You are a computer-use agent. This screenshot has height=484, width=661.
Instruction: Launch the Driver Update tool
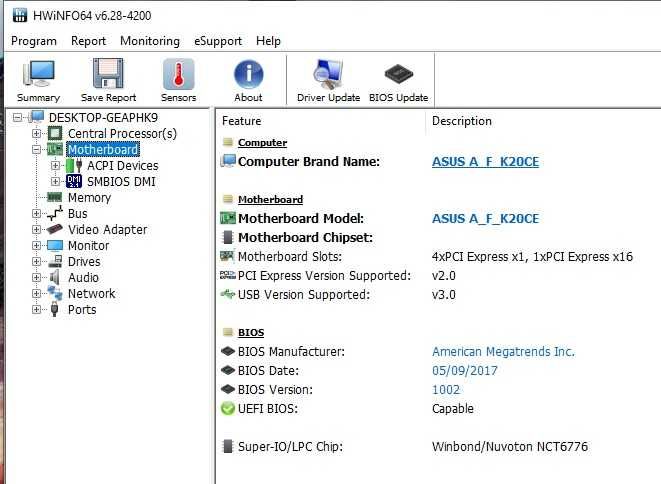(x=328, y=74)
